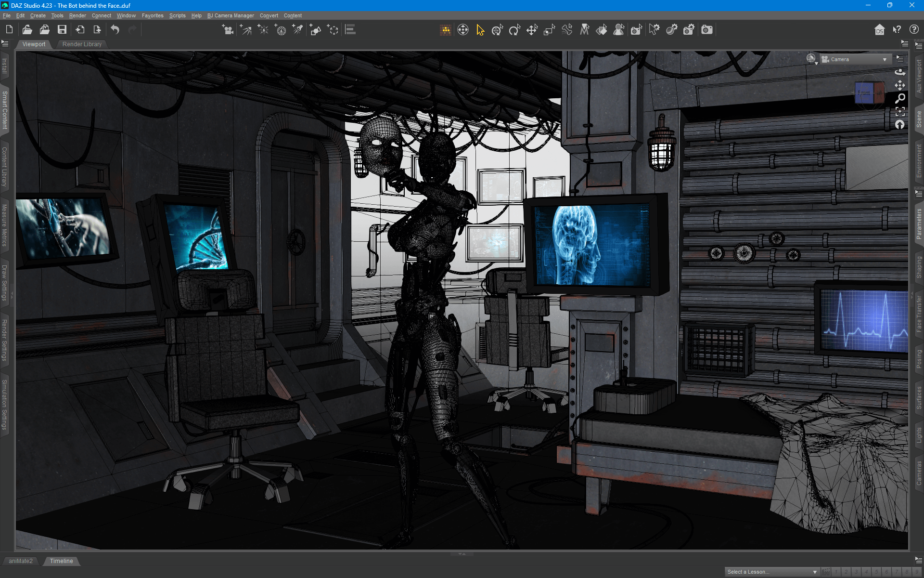The width and height of the screenshot is (924, 578).
Task: Click the view cube in the viewport
Action: click(870, 92)
